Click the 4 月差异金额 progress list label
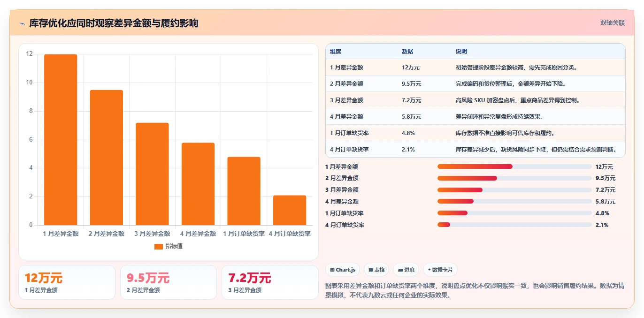Viewport: 644px width, 318px height. pyautogui.click(x=342, y=202)
